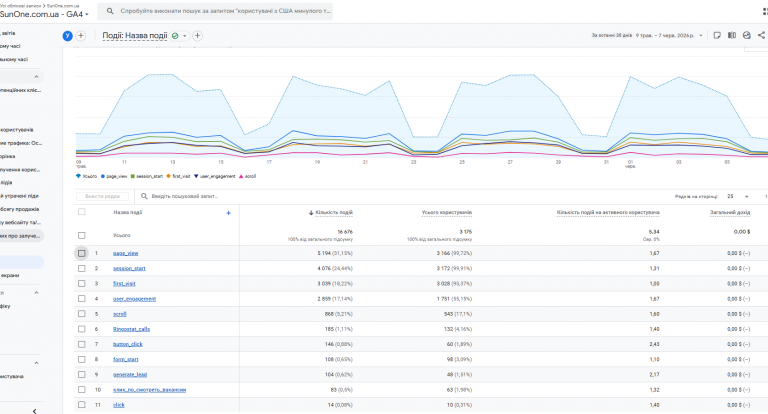Click the customize report note icon

[717, 35]
